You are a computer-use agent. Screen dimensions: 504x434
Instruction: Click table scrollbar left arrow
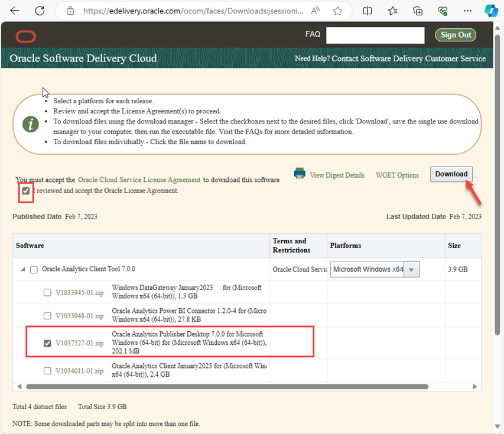click(19, 386)
